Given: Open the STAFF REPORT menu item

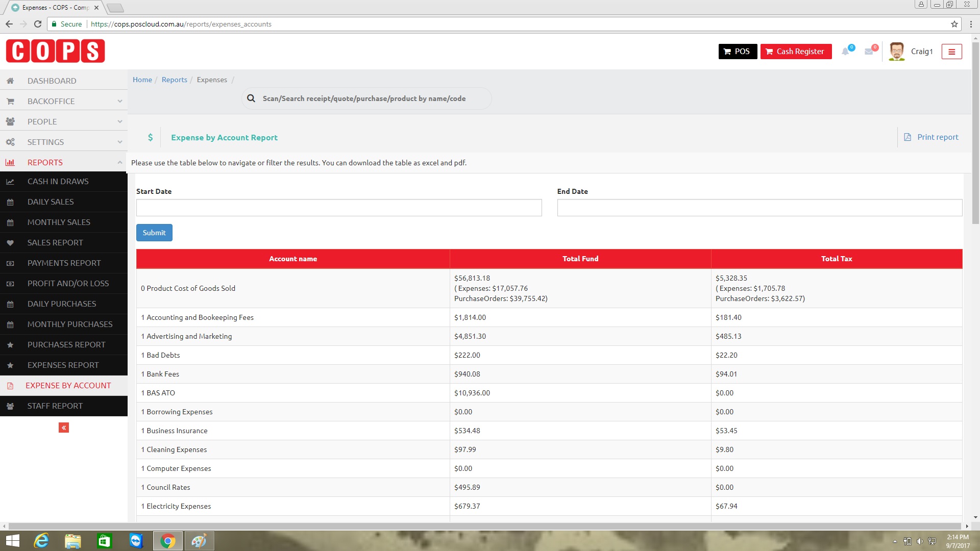Looking at the screenshot, I should 55,406.
